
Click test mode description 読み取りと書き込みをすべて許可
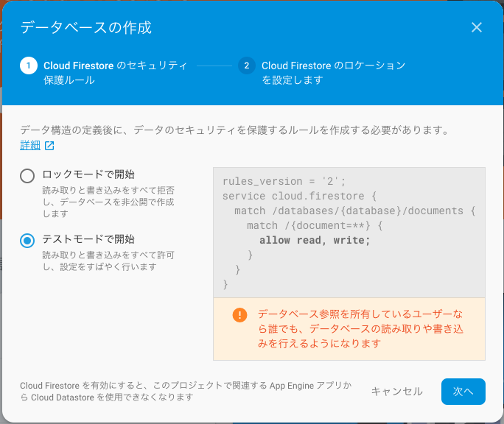point(108,261)
